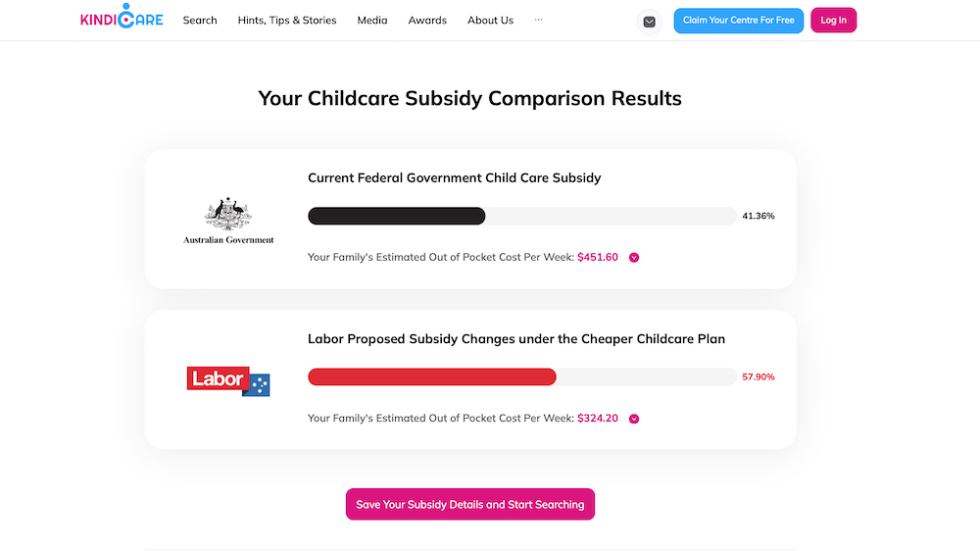Expand Labor proposed out-of-pocket cost details
The image size is (980, 551).
pos(634,419)
